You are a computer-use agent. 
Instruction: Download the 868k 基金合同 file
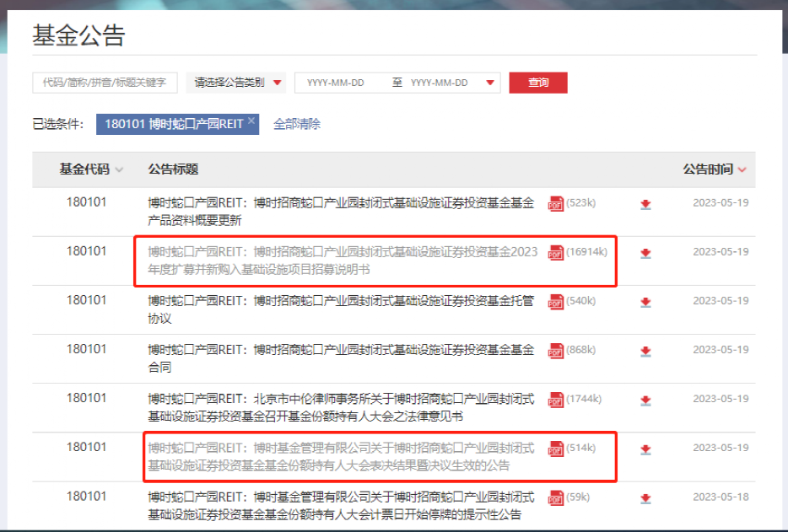[645, 351]
